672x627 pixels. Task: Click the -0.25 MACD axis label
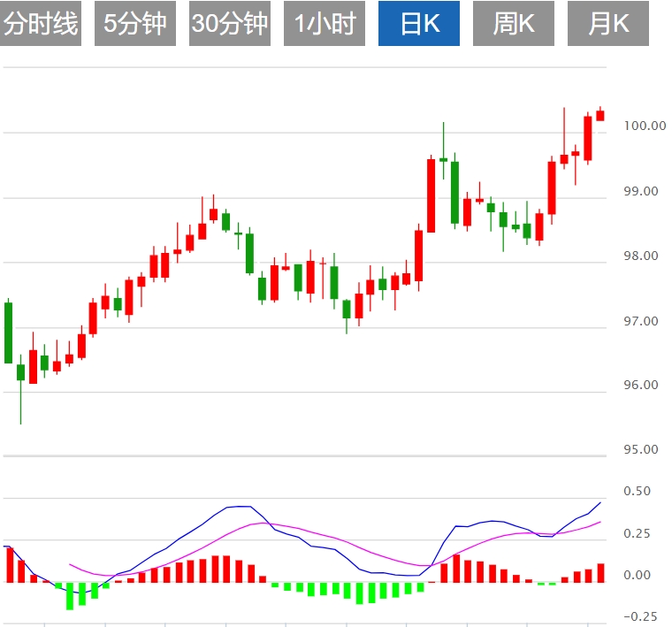(x=640, y=616)
